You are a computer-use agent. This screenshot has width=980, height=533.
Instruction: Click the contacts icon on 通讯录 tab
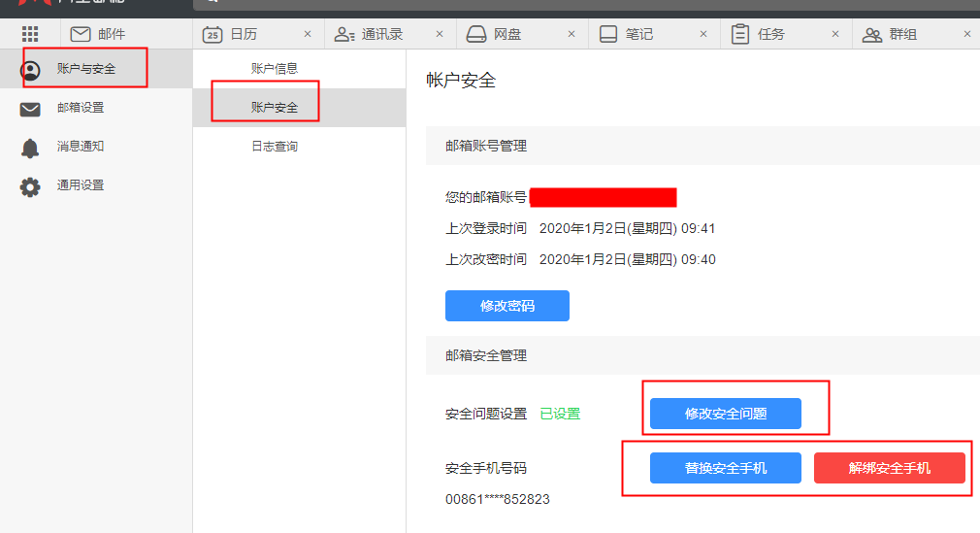(x=344, y=34)
